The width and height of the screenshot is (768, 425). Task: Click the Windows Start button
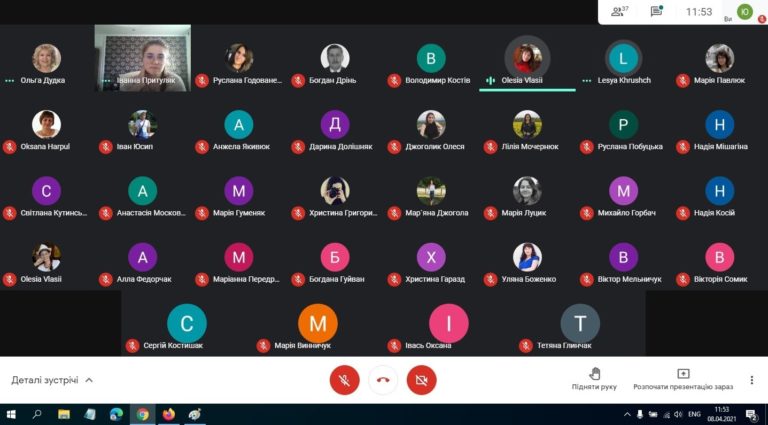coord(11,415)
